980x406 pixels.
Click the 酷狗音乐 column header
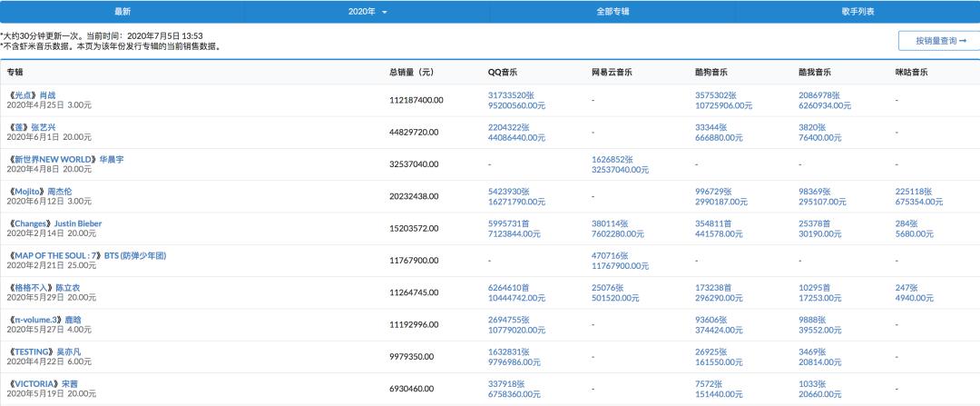pyautogui.click(x=711, y=72)
